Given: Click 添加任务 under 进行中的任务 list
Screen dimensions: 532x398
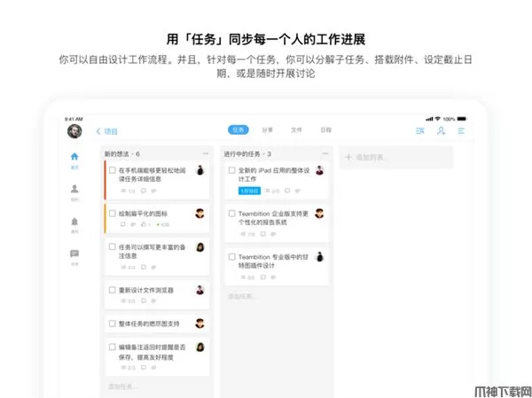Looking at the screenshot, I should point(241,296).
